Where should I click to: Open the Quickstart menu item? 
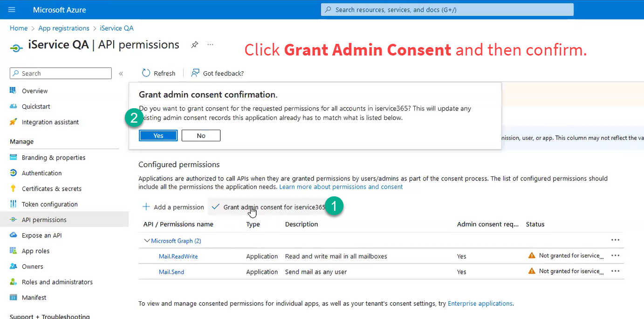click(36, 106)
